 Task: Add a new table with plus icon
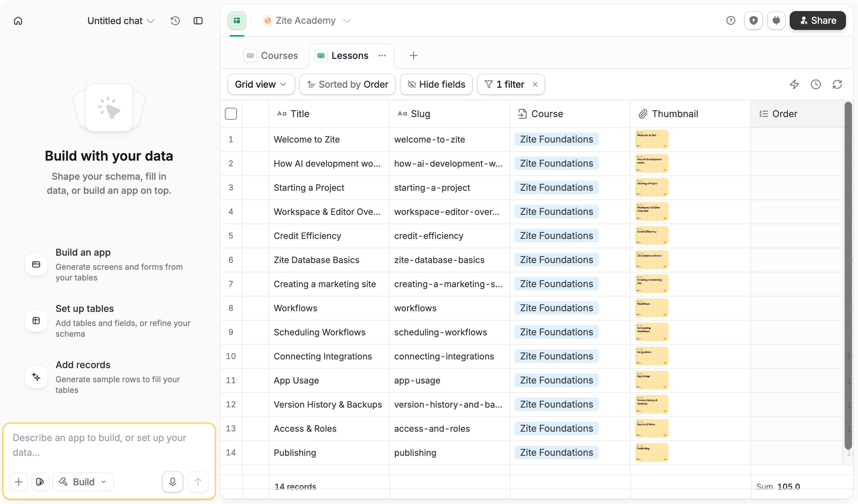tap(413, 56)
